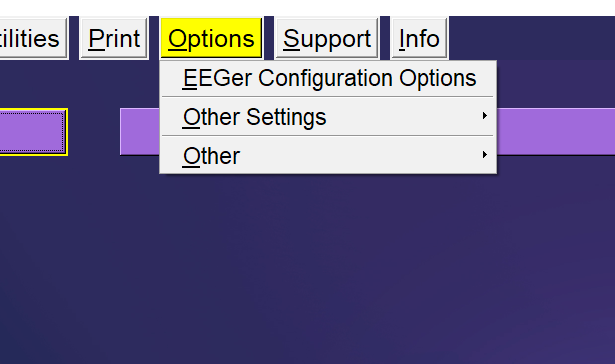Click blank toolbar area right of Info

pyautogui.click(x=531, y=38)
